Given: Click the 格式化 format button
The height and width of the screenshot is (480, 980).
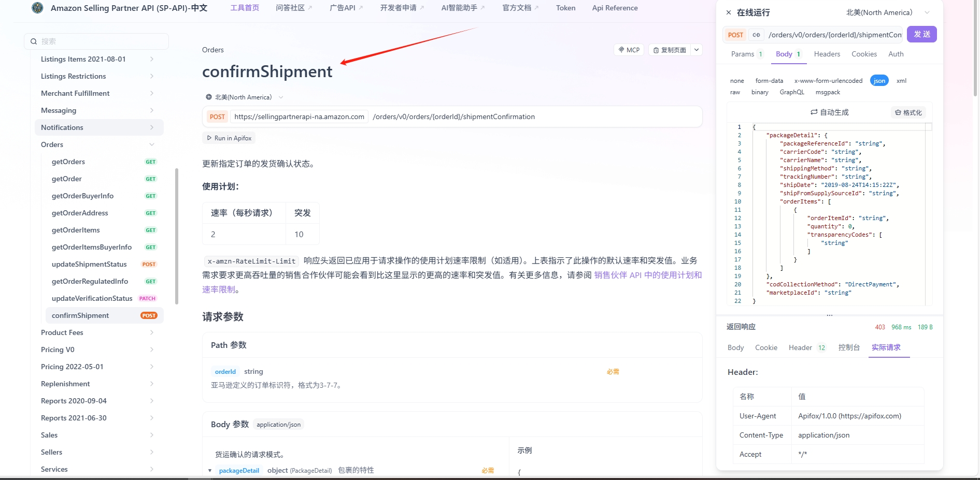Looking at the screenshot, I should coord(908,112).
